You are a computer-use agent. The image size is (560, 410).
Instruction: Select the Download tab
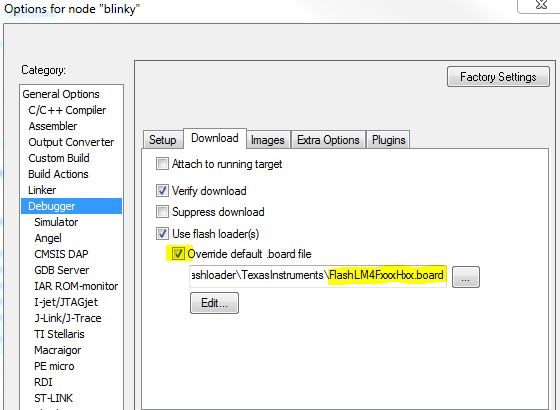[x=215, y=138]
